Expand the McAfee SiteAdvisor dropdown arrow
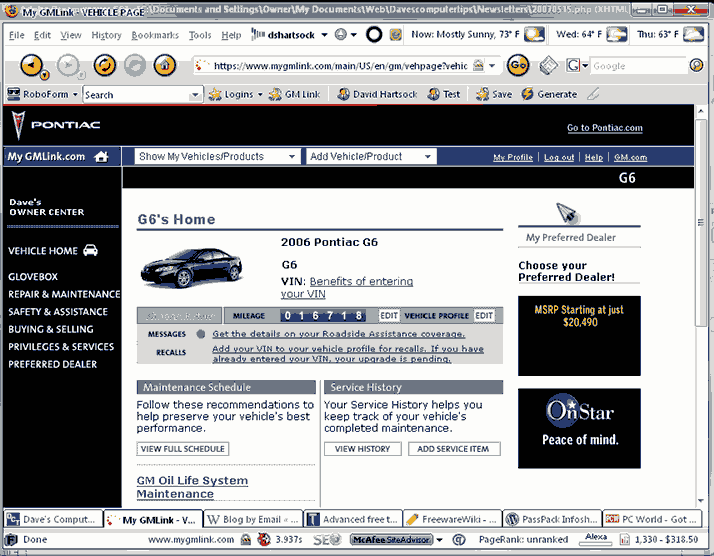Viewport: 714px width, 556px height. click(x=439, y=540)
